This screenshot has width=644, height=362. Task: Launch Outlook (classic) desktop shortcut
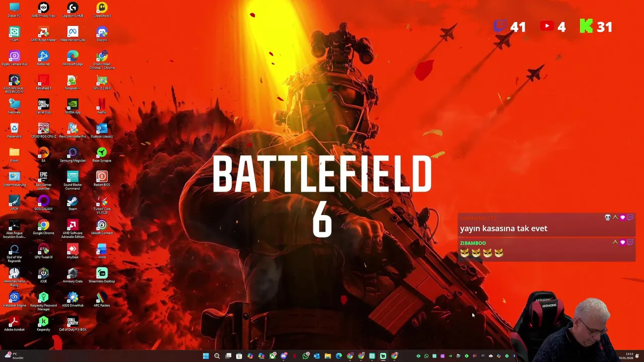click(102, 130)
